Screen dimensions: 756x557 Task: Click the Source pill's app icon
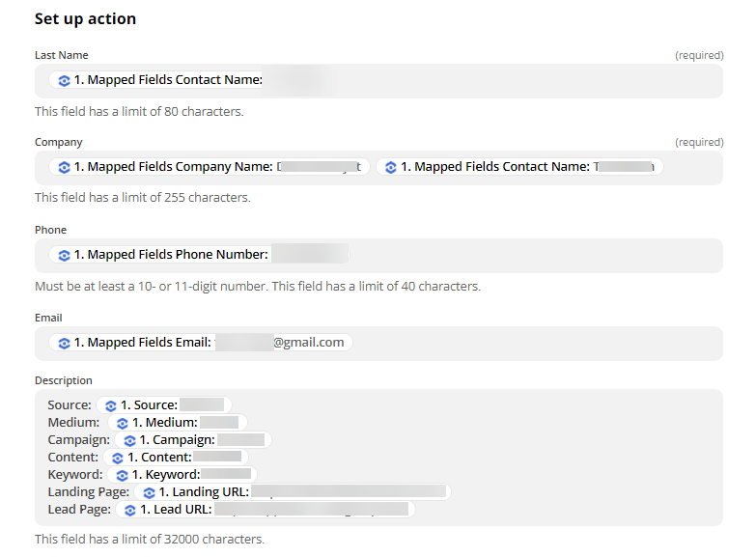tap(110, 405)
